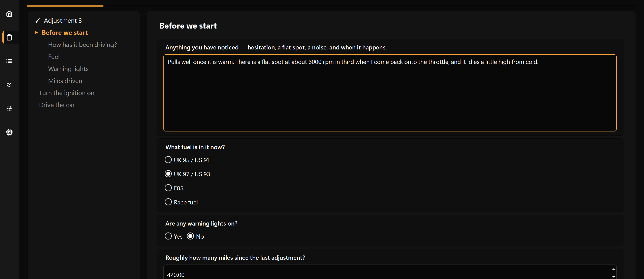Screen dimensions: 644x279
Task: Open the ECU chip sidebar icon
Action: click(x=9, y=132)
